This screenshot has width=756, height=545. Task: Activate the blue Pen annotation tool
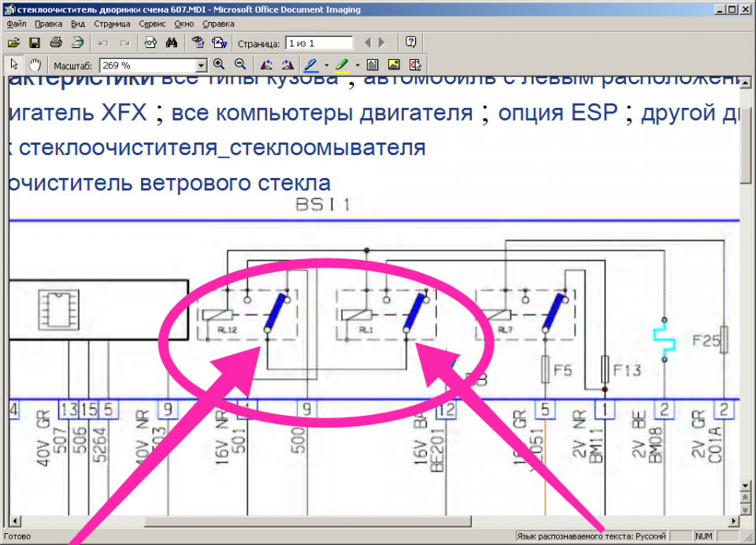click(309, 65)
